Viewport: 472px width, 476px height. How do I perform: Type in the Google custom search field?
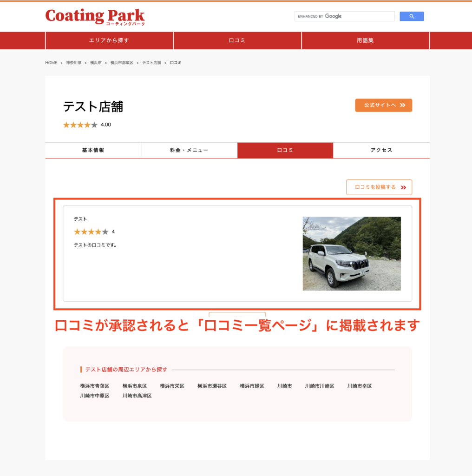[x=344, y=16]
